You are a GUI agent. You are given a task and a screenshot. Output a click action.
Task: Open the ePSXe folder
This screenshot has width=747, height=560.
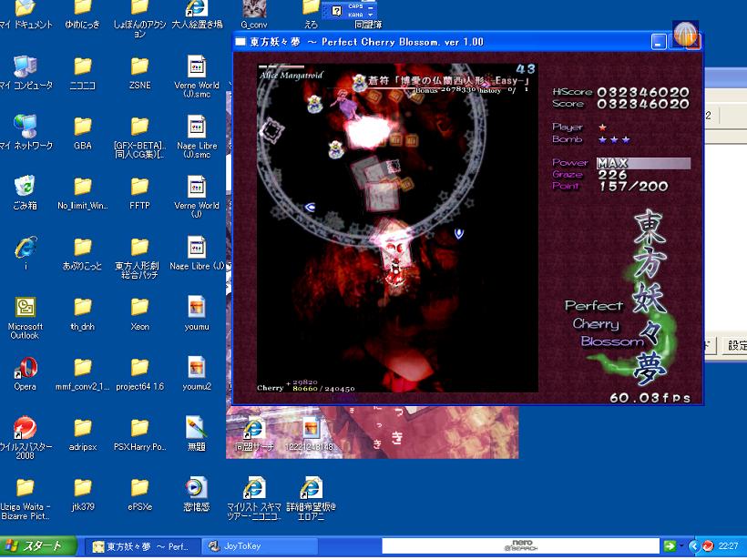[x=139, y=494]
